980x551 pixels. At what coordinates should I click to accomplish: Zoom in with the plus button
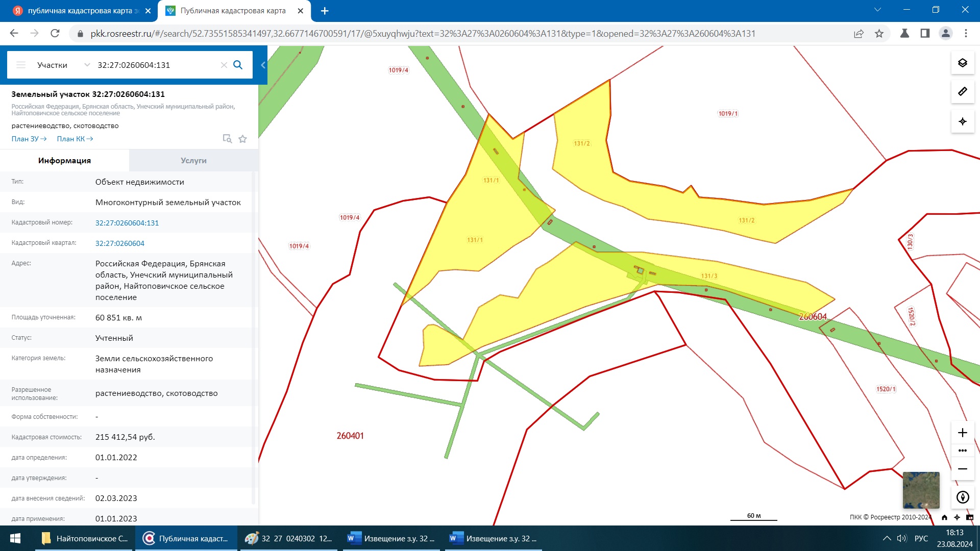pyautogui.click(x=962, y=433)
